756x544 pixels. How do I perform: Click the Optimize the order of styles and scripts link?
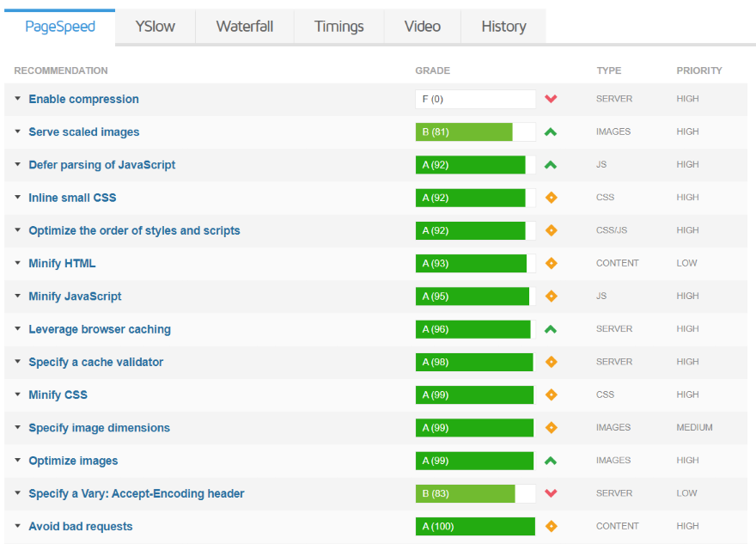(134, 230)
